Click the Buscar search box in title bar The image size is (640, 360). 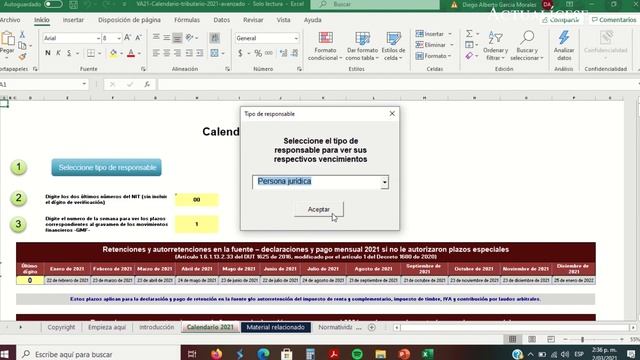pos(375,4)
